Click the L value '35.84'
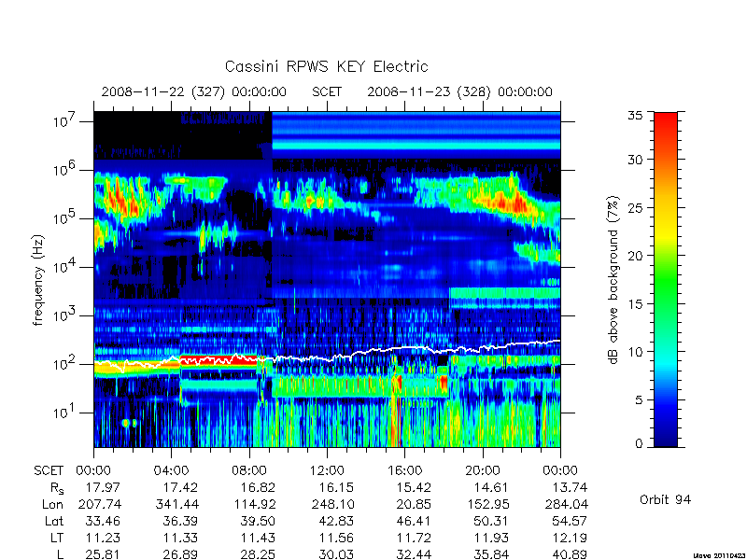This screenshot has height=560, width=747. [491, 554]
